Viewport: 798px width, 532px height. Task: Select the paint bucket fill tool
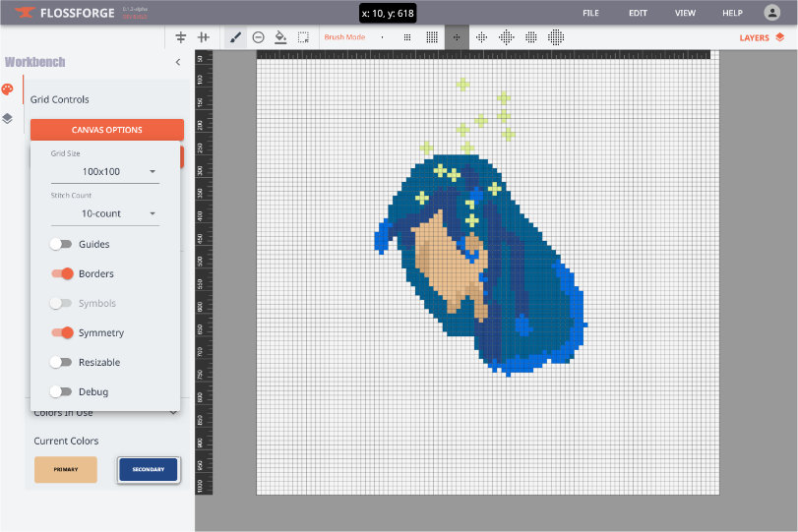[x=280, y=37]
